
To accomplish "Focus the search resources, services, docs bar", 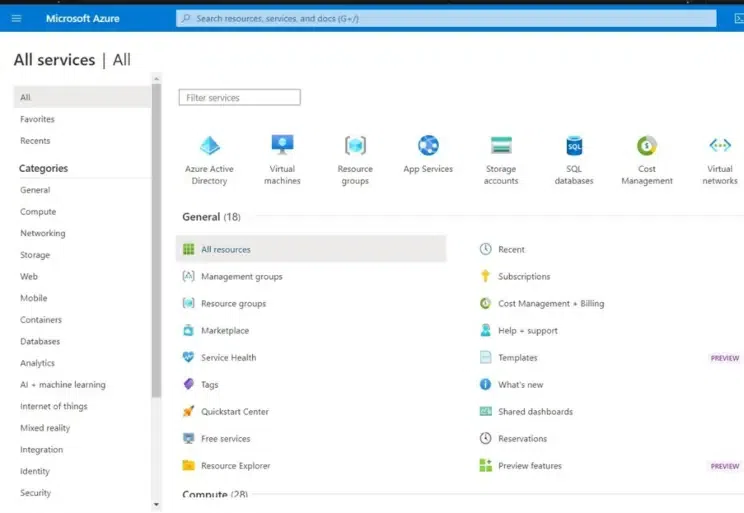I will [446, 19].
